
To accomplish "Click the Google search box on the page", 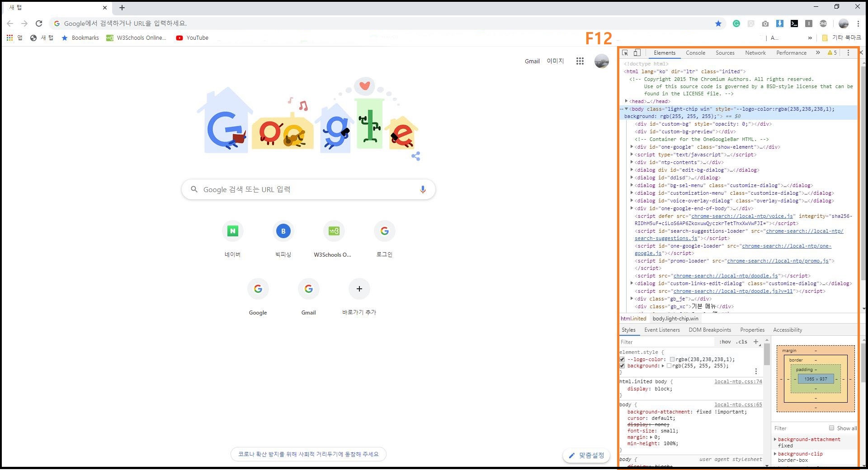I will pyautogui.click(x=308, y=189).
